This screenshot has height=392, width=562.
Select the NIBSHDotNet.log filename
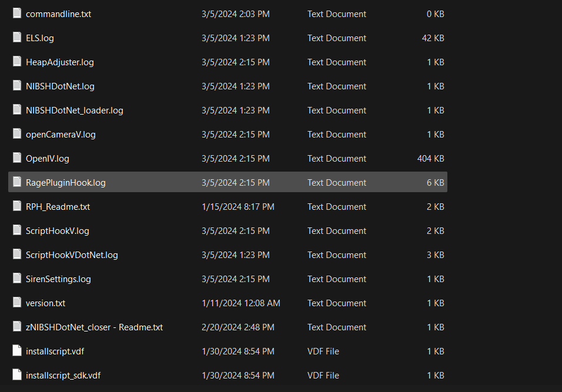(x=60, y=86)
